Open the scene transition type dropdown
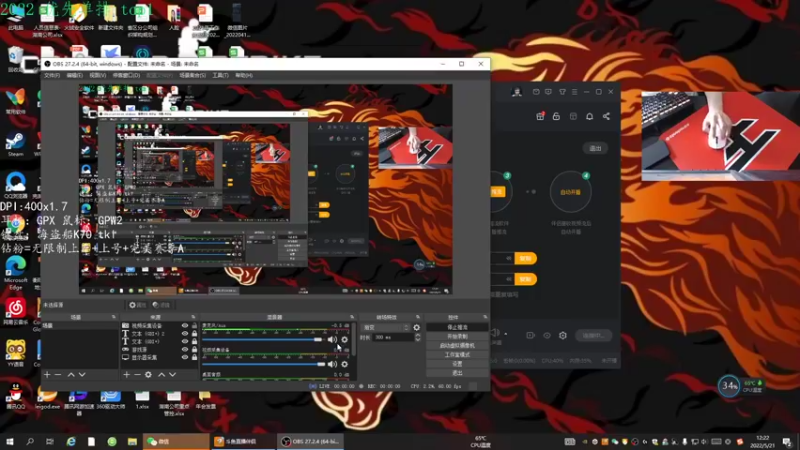 point(386,328)
